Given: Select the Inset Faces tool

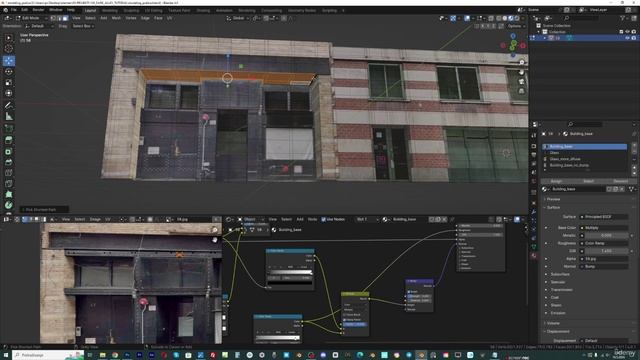Looking at the screenshot, I should 9,151.
